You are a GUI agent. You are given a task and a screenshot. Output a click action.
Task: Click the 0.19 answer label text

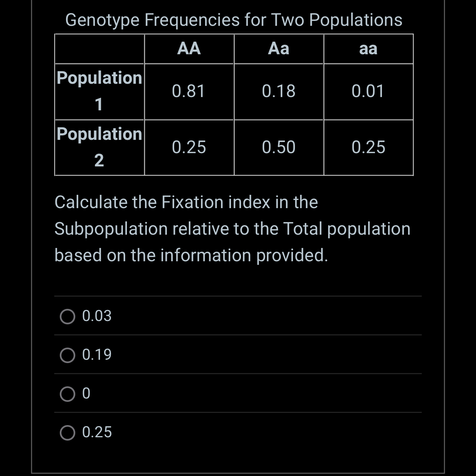[x=97, y=355]
